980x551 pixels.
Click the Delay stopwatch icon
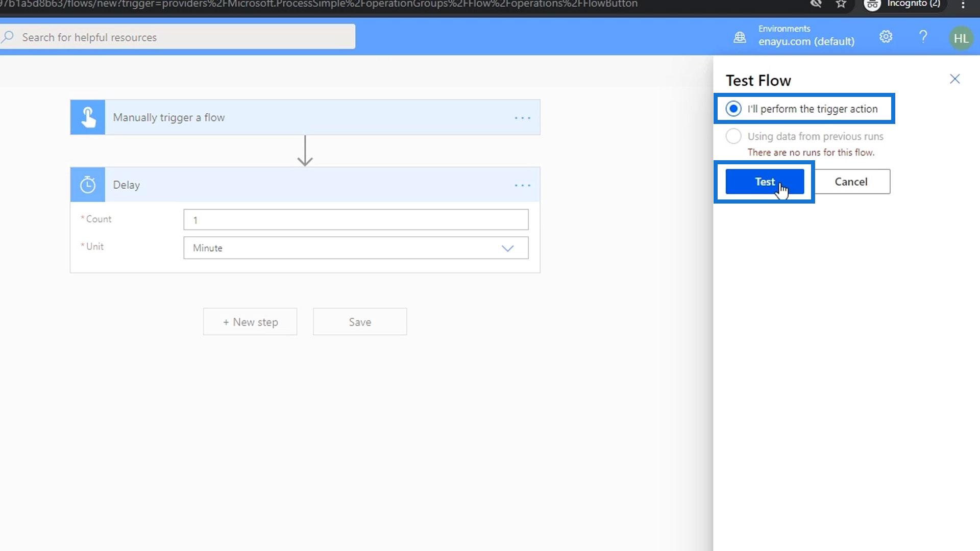click(x=88, y=185)
